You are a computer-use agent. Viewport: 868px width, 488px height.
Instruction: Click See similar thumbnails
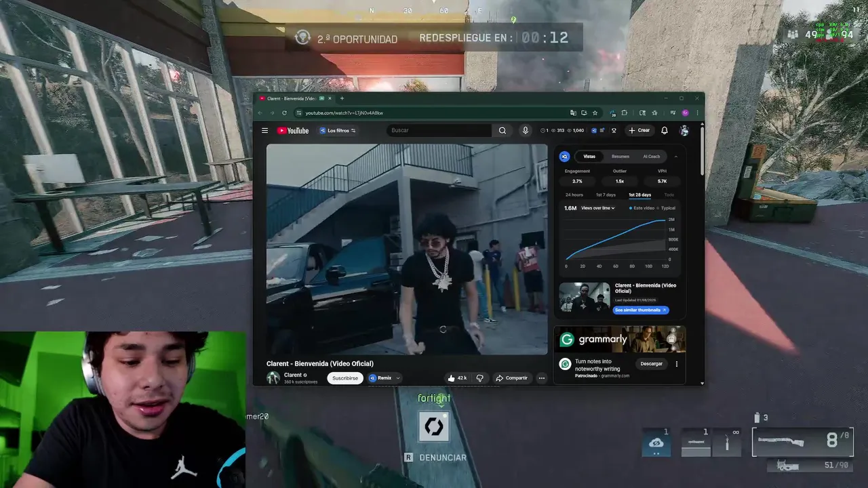[641, 310]
